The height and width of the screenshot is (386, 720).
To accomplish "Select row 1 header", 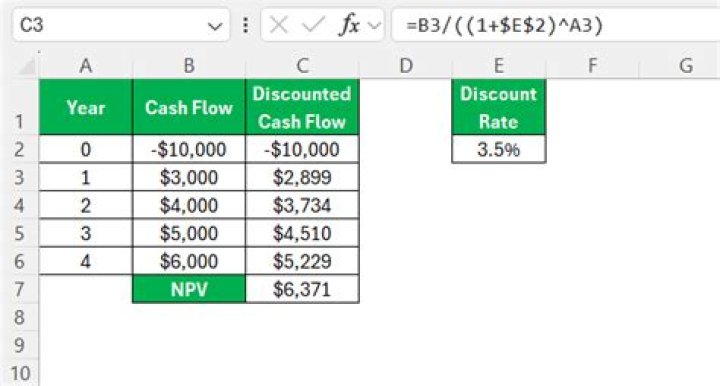I will tap(19, 107).
